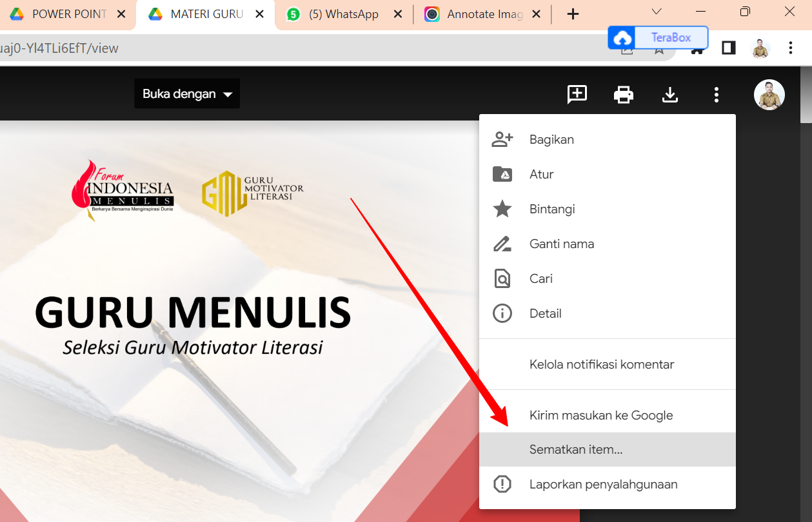Open a new browser tab
The image size is (812, 522).
click(573, 14)
